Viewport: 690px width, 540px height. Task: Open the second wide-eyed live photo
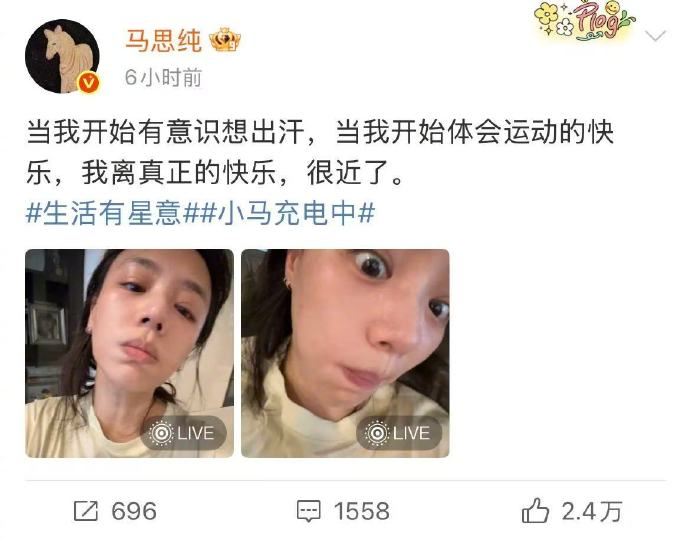pos(345,353)
